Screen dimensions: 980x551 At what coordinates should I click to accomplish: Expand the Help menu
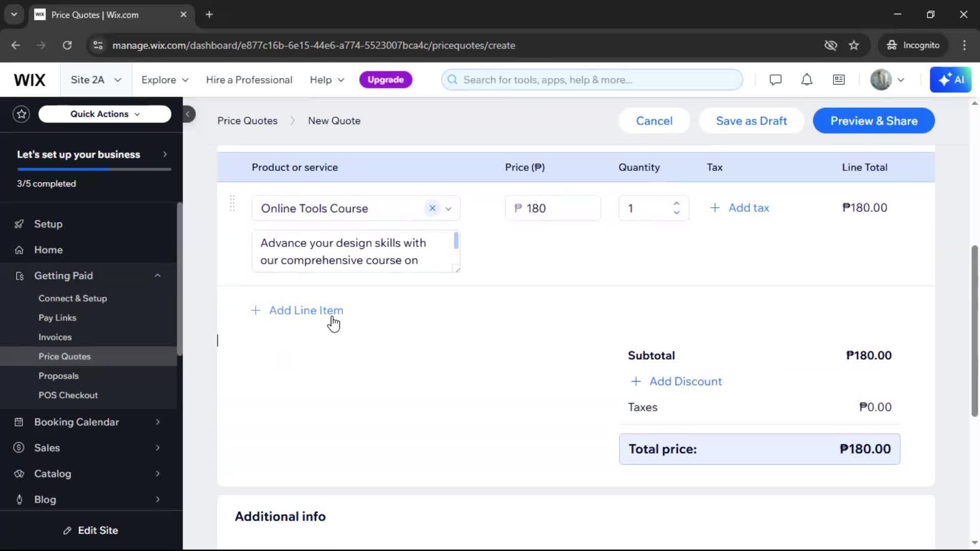click(327, 80)
